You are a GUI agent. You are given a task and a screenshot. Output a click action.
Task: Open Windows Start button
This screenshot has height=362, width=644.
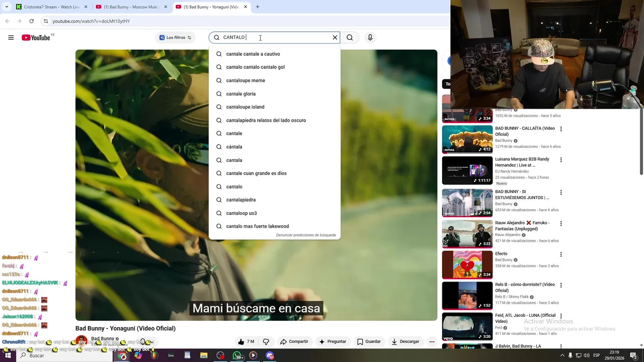click(x=8, y=355)
